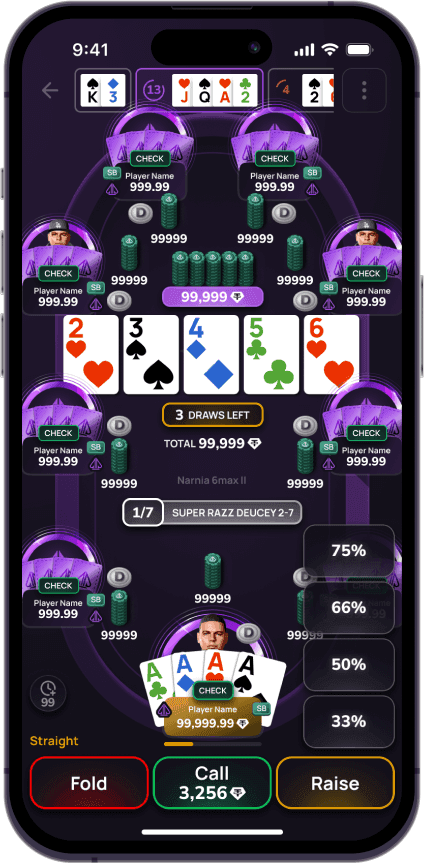The width and height of the screenshot is (424, 863).
Task: Tap the red Fold button
Action: [x=89, y=783]
